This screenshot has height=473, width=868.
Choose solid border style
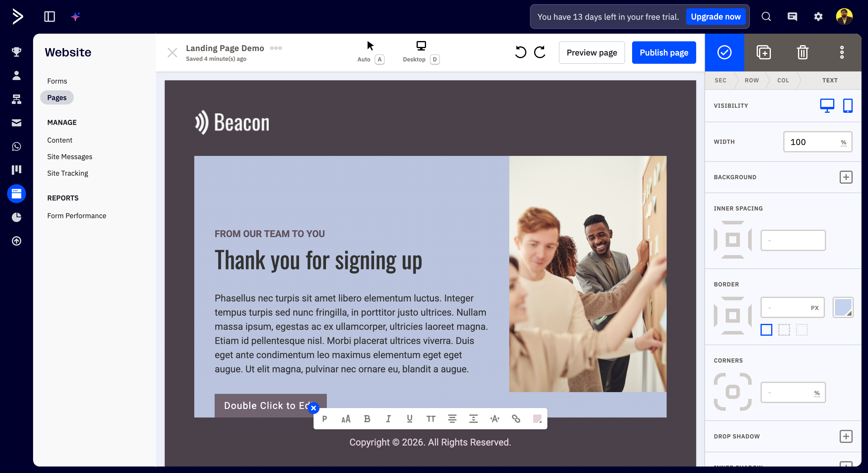click(766, 330)
